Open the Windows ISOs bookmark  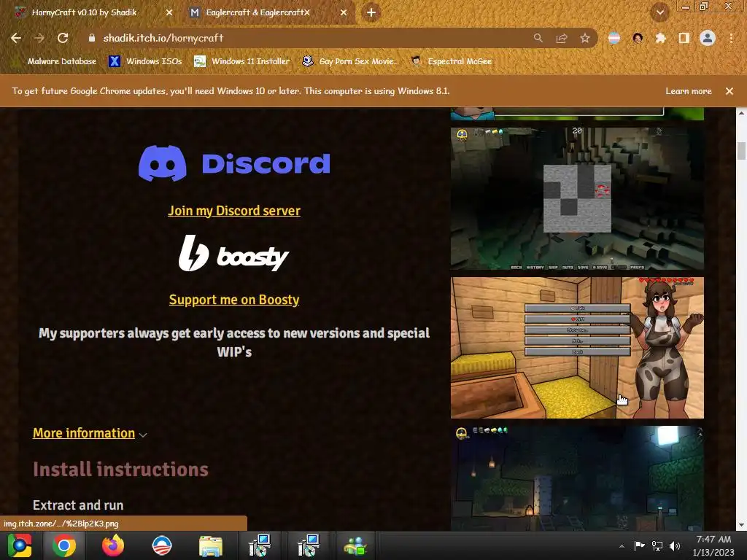145,61
